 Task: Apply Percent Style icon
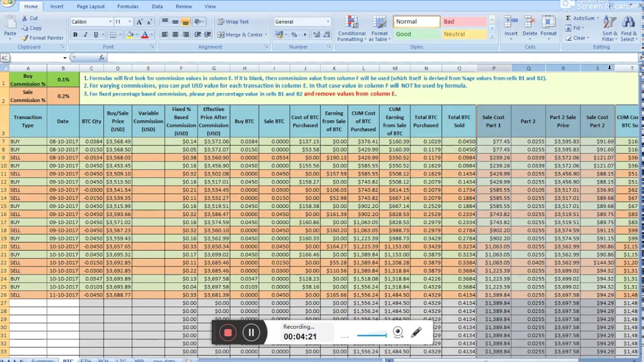click(294, 35)
